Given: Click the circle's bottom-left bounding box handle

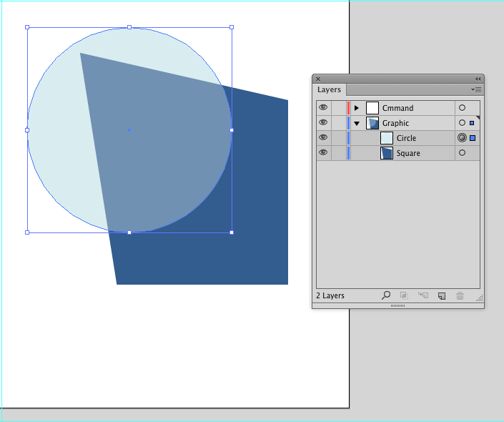Looking at the screenshot, I should point(27,232).
